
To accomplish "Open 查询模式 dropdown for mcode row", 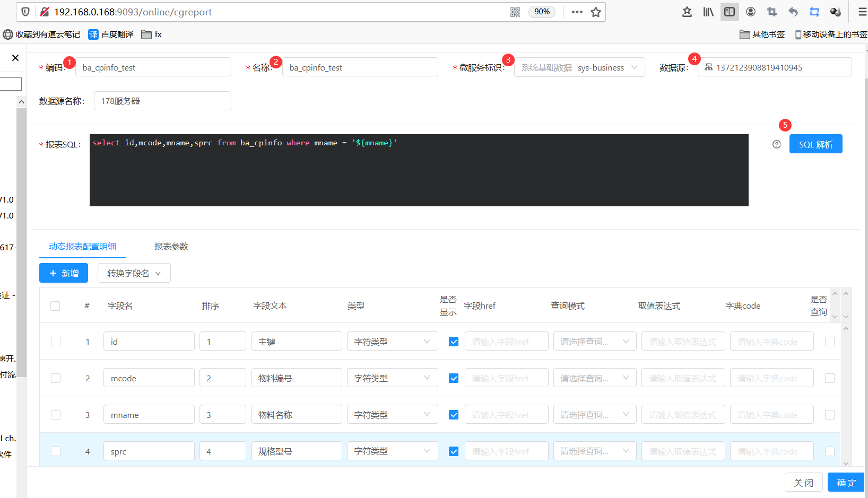I will [x=595, y=378].
